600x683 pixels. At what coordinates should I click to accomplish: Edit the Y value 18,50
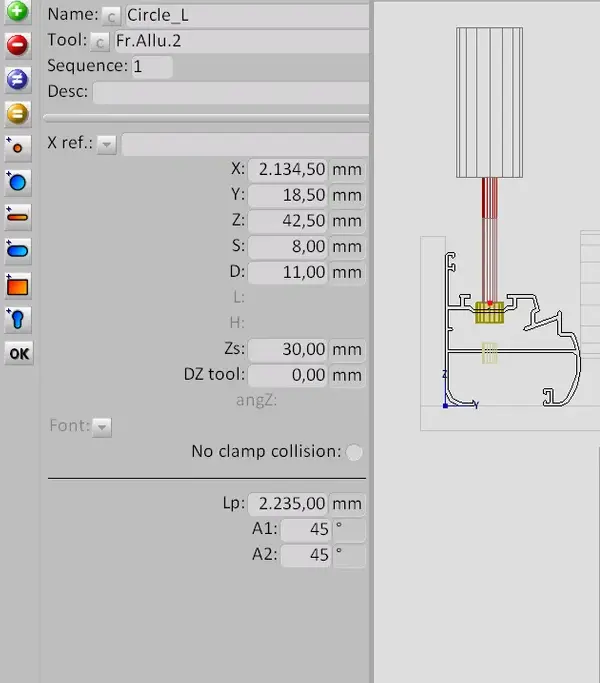tap(288, 195)
